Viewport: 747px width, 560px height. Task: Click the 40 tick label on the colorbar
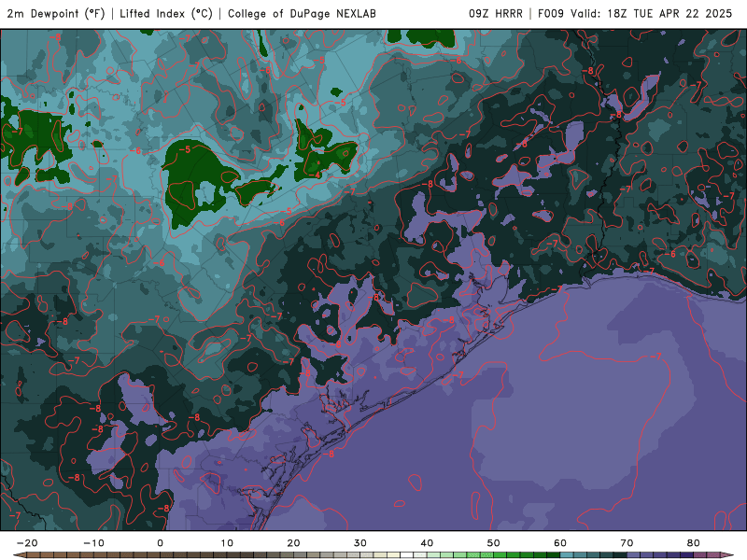click(427, 543)
